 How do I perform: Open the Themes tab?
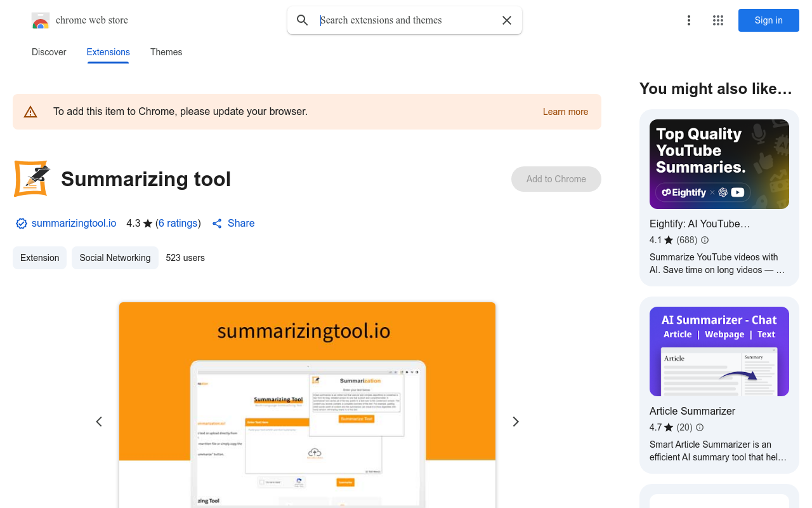click(166, 52)
